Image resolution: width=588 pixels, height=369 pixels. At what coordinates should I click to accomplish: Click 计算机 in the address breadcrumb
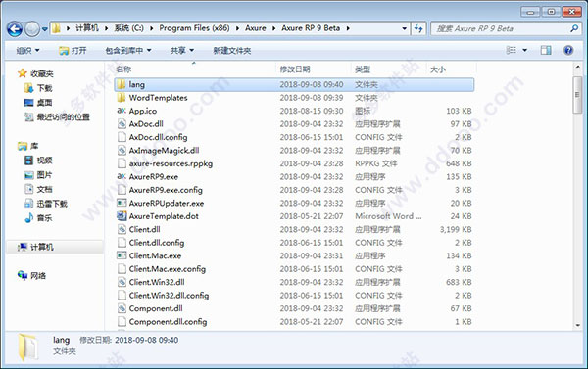point(87,28)
